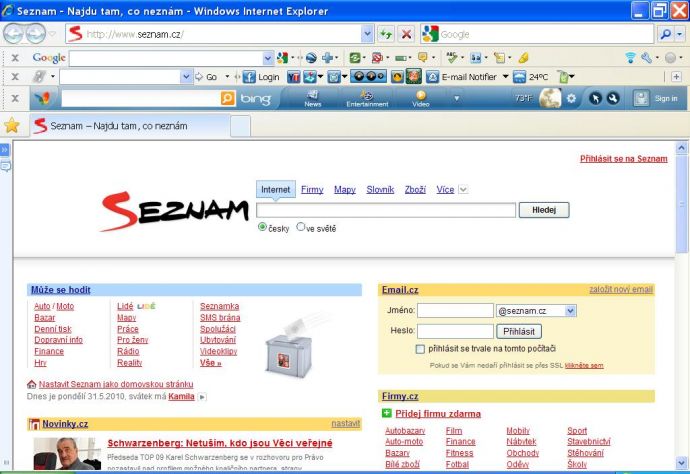Click the magnifier search button beside Google box
Viewport: 690px width, 474px height.
[666, 34]
